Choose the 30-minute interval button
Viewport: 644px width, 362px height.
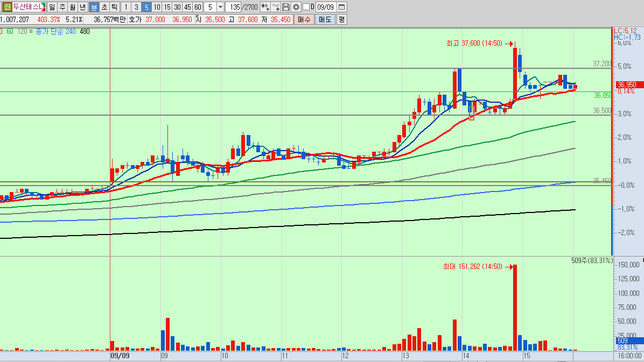pyautogui.click(x=178, y=7)
